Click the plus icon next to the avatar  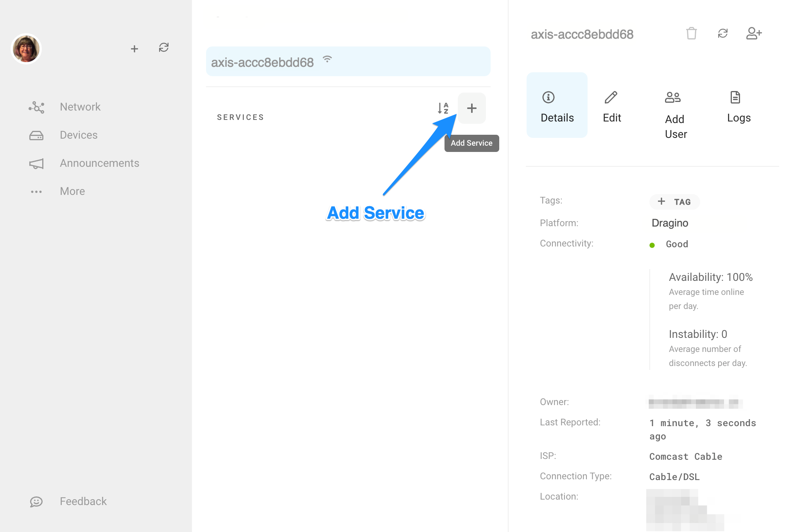(134, 49)
